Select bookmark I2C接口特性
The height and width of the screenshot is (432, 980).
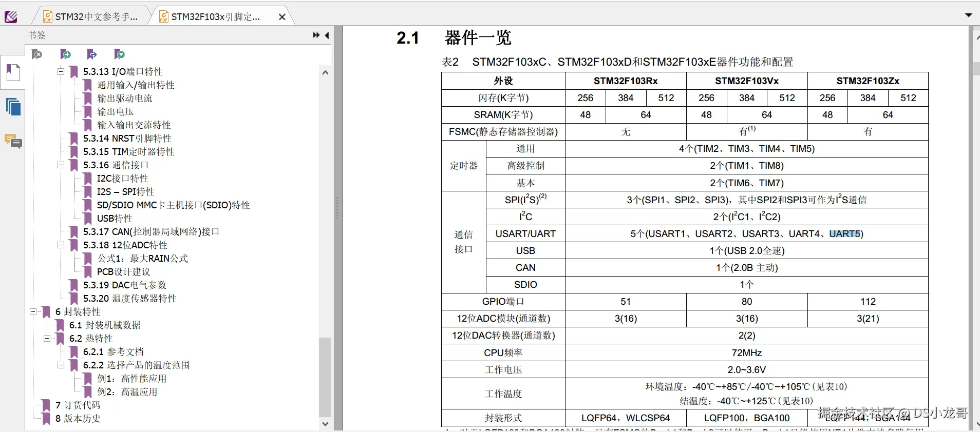123,179
